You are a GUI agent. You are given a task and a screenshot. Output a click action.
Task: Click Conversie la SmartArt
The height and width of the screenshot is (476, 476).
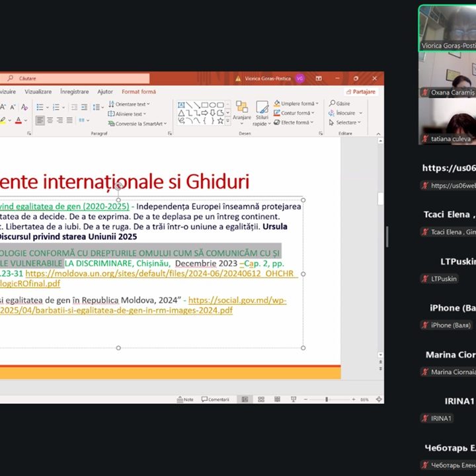138,124
